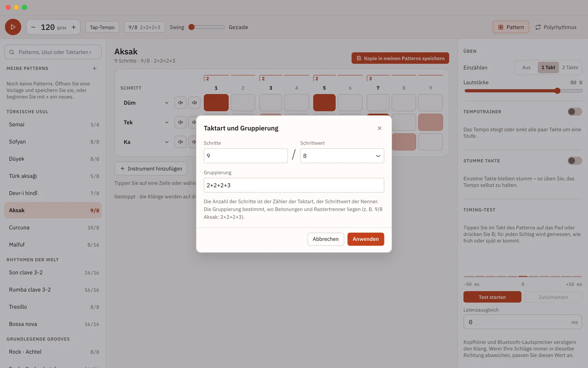Open the Düm instrument dropdown
The image size is (588, 368).
(146, 103)
